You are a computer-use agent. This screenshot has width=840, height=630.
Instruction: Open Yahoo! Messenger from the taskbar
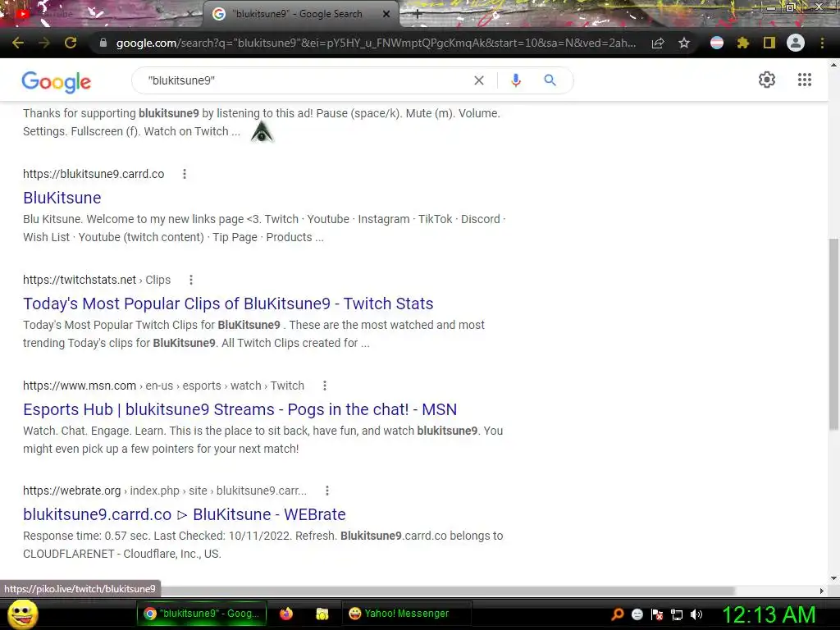click(406, 614)
